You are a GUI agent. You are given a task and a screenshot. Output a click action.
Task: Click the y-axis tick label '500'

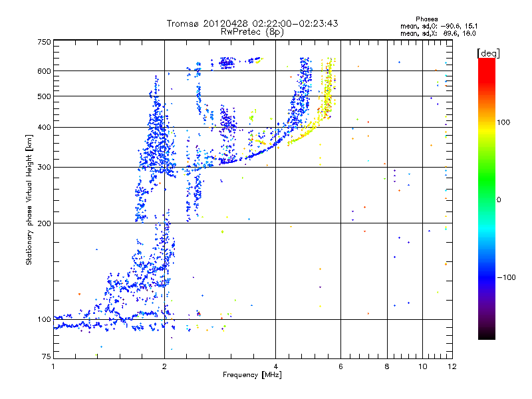tap(44, 96)
